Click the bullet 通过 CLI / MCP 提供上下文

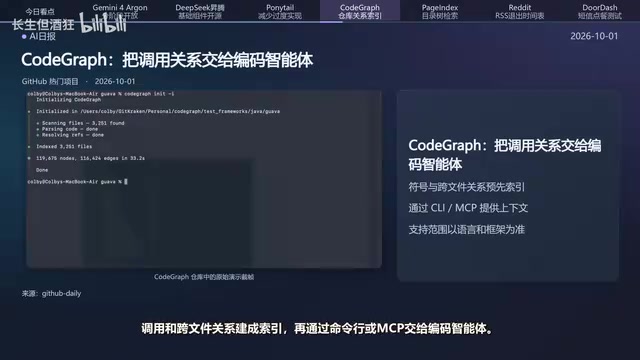468,208
